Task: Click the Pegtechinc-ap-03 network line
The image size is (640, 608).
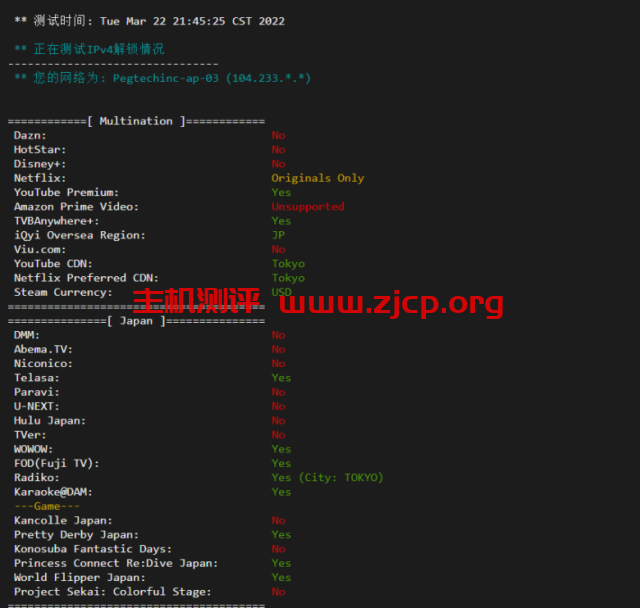Action: [x=162, y=78]
